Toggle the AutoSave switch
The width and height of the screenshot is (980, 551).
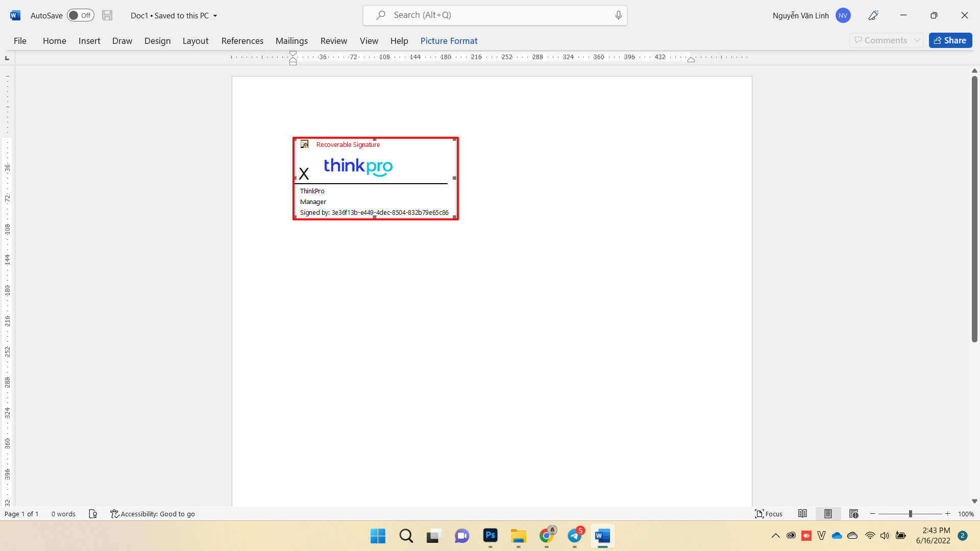pyautogui.click(x=81, y=15)
